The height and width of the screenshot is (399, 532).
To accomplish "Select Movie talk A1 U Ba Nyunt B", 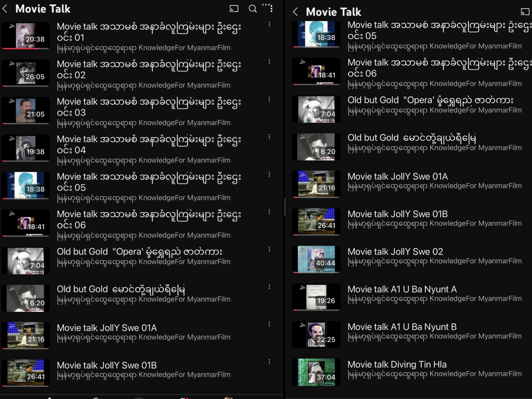I will pos(402,327).
